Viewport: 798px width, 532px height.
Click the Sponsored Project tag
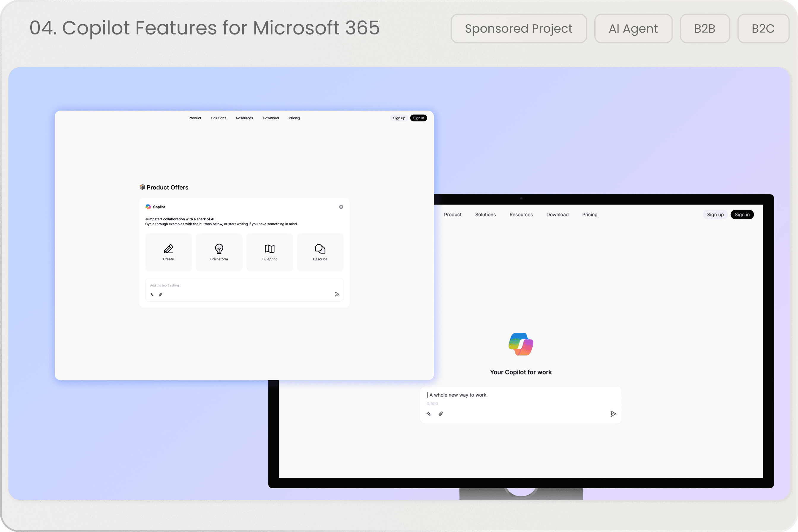click(519, 28)
